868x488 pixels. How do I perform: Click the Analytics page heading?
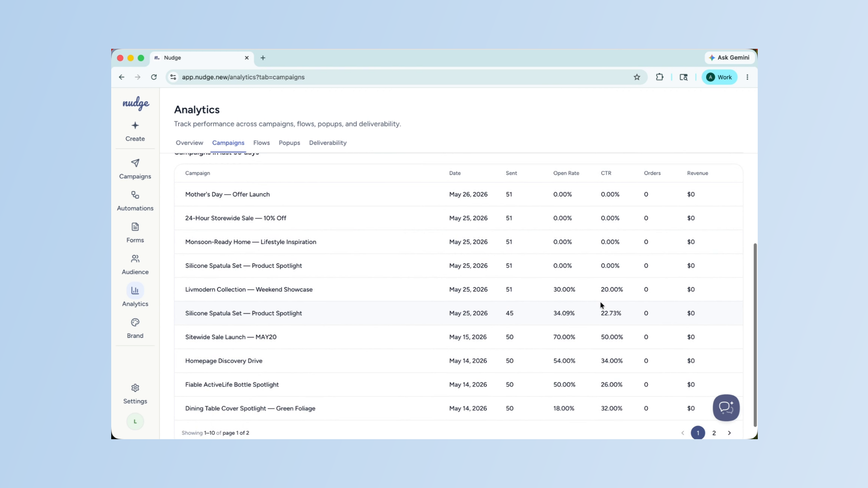pyautogui.click(x=197, y=110)
